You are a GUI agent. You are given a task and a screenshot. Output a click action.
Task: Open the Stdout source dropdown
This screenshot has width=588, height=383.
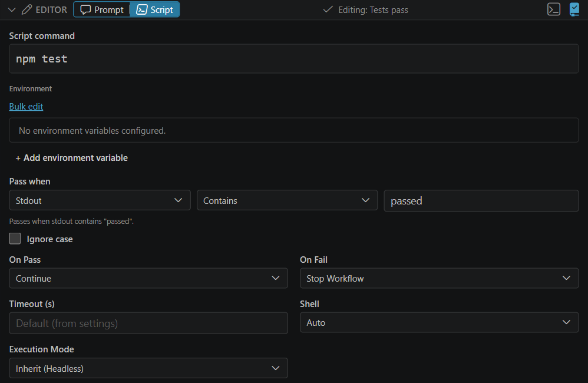click(x=100, y=200)
